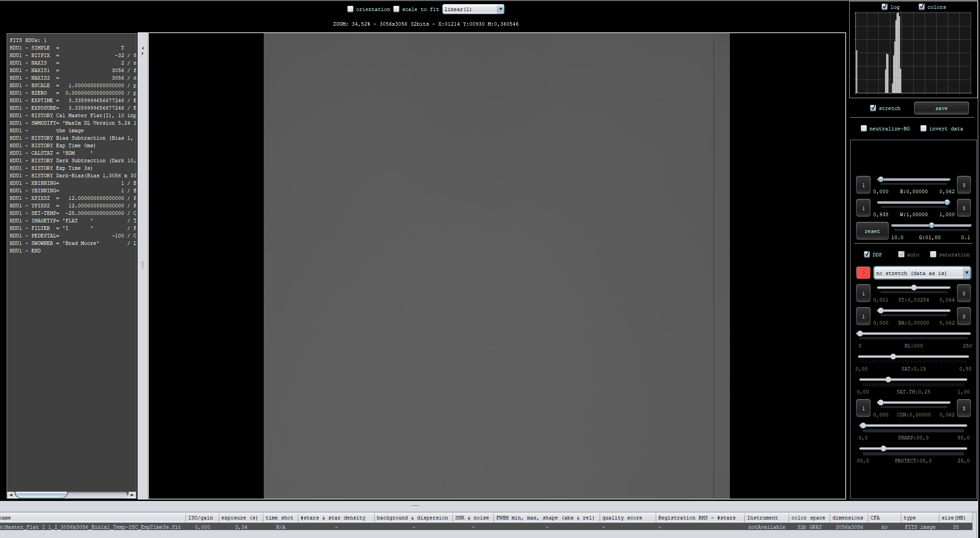Click the '3' button right of ST slider
Viewport: 980px width, 538px height.
963,294
